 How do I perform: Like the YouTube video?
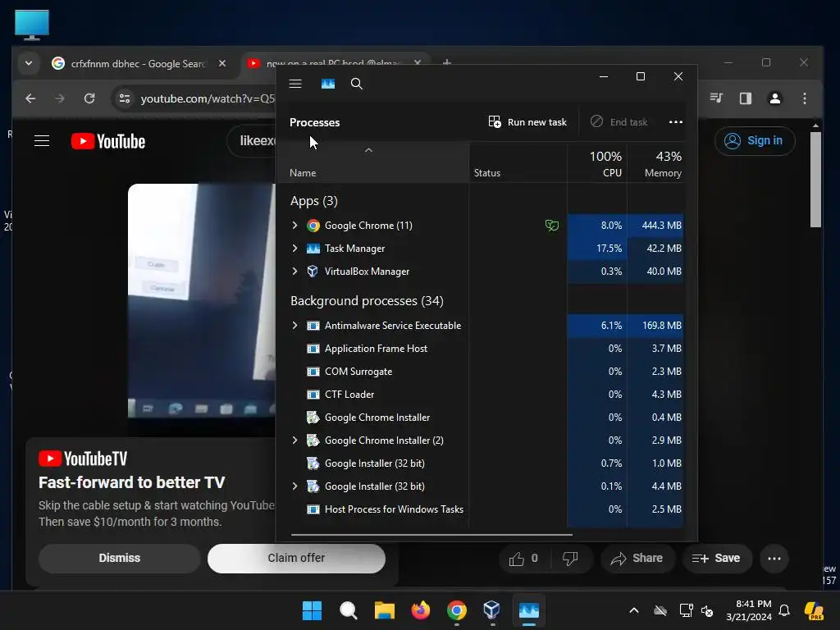pos(523,559)
